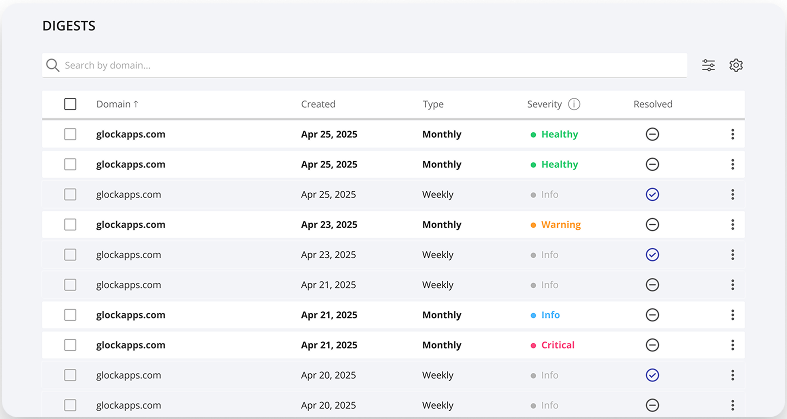Image resolution: width=787 pixels, height=419 pixels.
Task: Click resolved checkmark on Apr 23 Weekly row
Action: point(652,255)
